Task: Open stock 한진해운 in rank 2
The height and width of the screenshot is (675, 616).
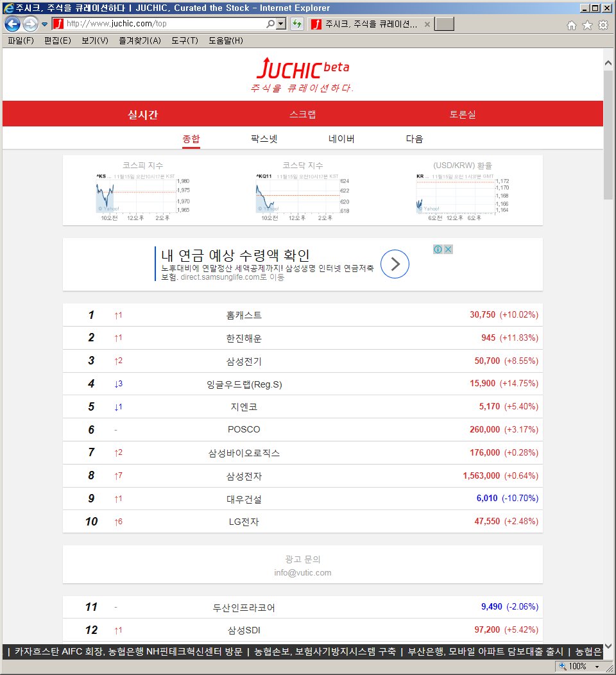Action: click(244, 338)
